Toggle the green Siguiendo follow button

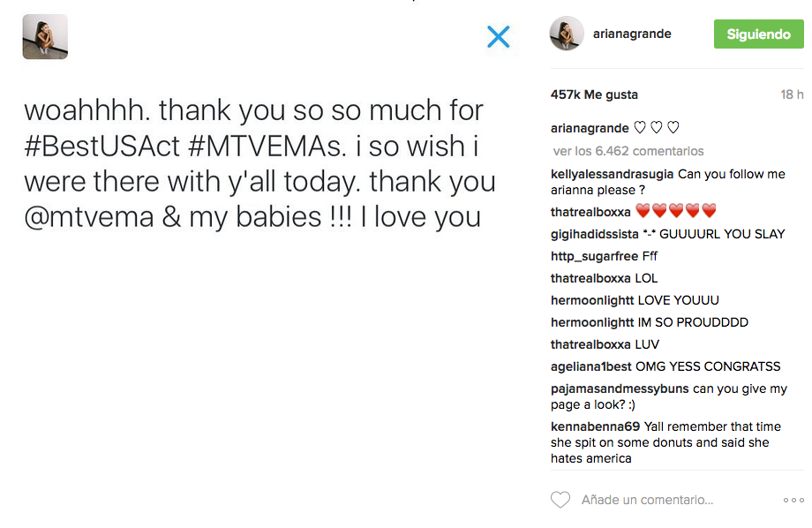758,34
